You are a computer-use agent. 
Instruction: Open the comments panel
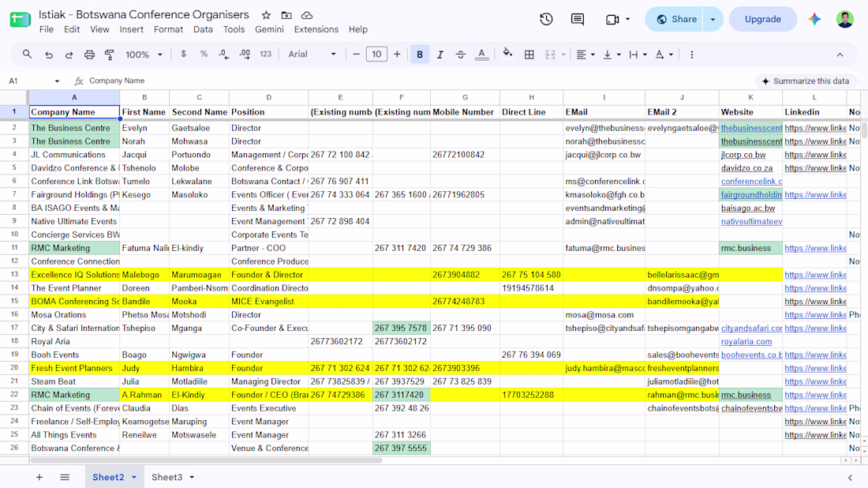[x=578, y=19]
